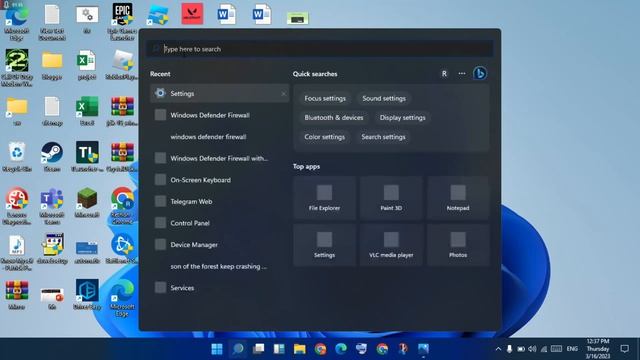This screenshot has height=360, width=640.
Task: Choose the Sound settings quick search
Action: pos(384,98)
